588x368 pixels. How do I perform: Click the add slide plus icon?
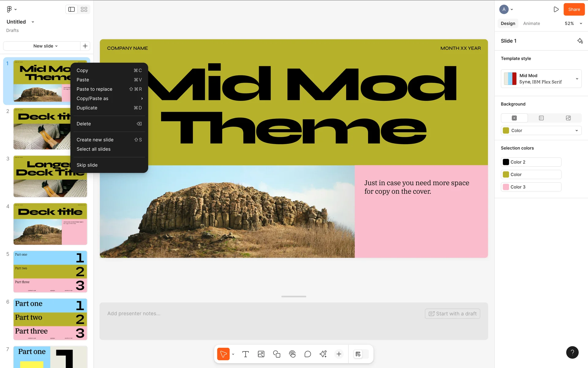tap(85, 46)
